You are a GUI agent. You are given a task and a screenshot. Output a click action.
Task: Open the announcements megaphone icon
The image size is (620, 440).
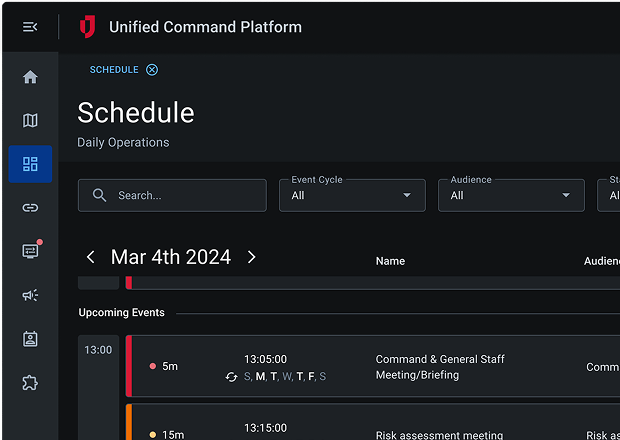click(x=30, y=295)
